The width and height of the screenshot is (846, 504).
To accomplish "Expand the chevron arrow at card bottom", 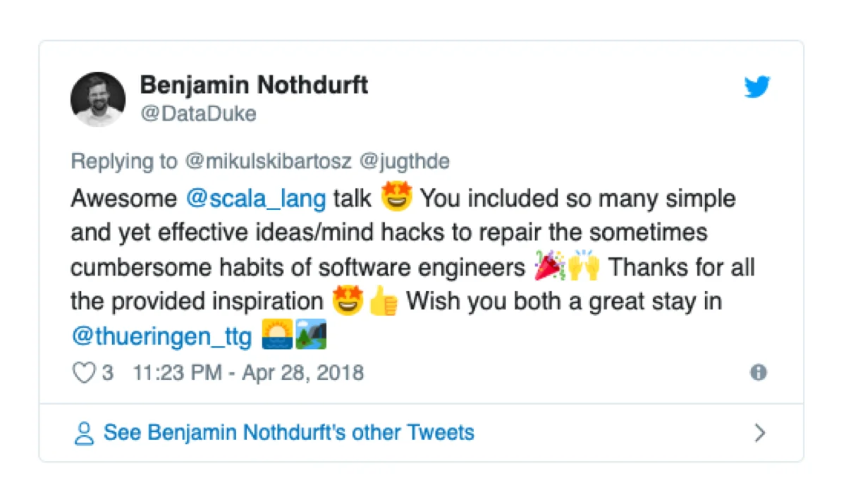I will [x=759, y=433].
